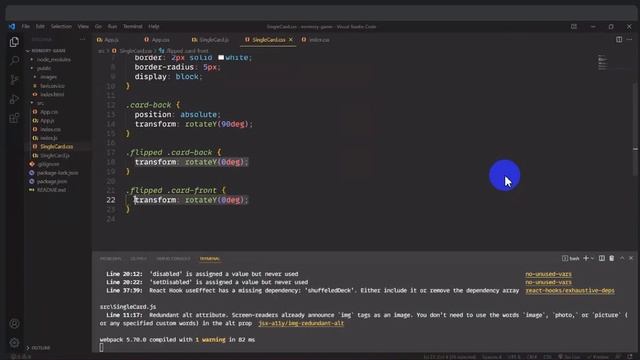Viewport: 640px width, 360px height.
Task: Collapse the MEMORY-GAME project root folder
Action: click(46, 51)
